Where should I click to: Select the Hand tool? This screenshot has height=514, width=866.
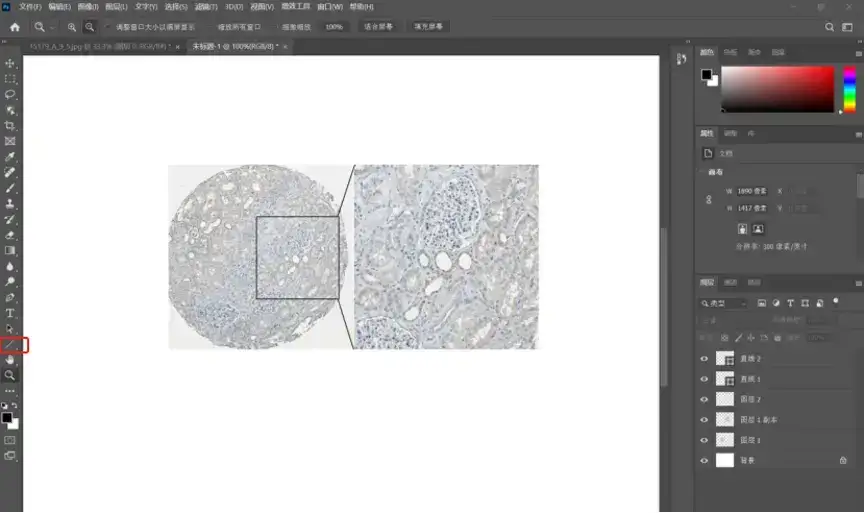click(x=10, y=360)
